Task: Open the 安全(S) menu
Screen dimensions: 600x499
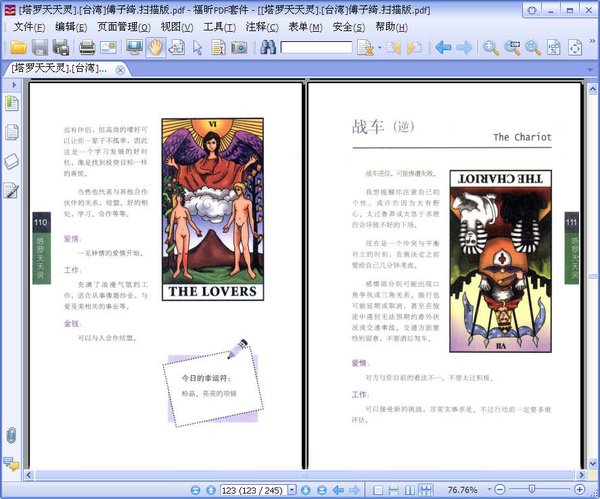Action: (x=349, y=27)
